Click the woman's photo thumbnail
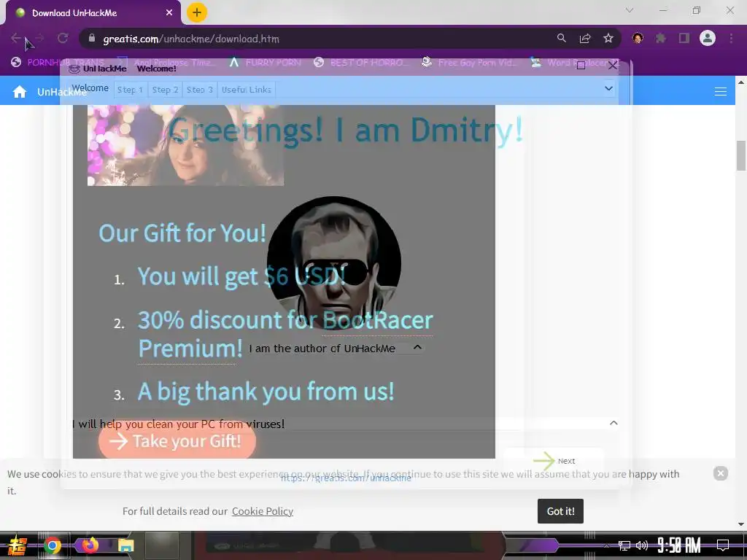 pyautogui.click(x=185, y=145)
